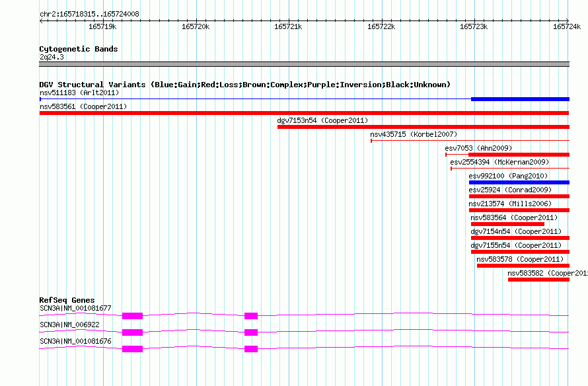Open variant nsv583561 (Cooper2011) label
Screen dimensions: 588x386
pos(83,106)
